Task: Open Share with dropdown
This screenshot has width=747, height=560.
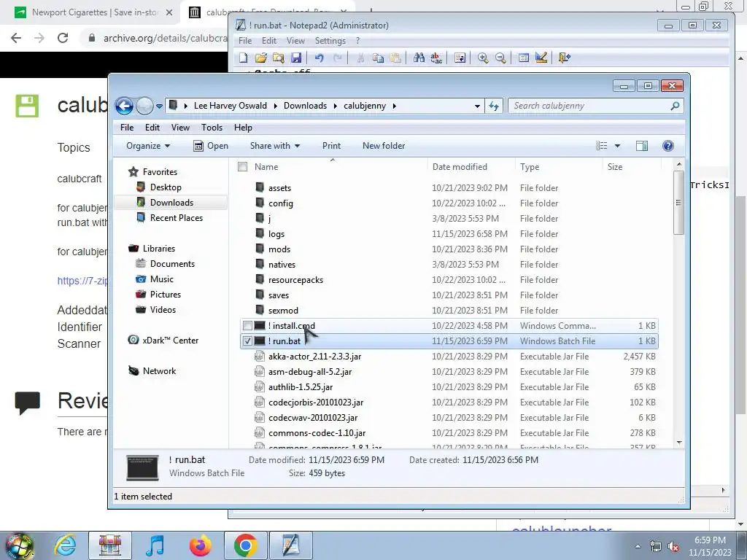Action: pyautogui.click(x=275, y=146)
